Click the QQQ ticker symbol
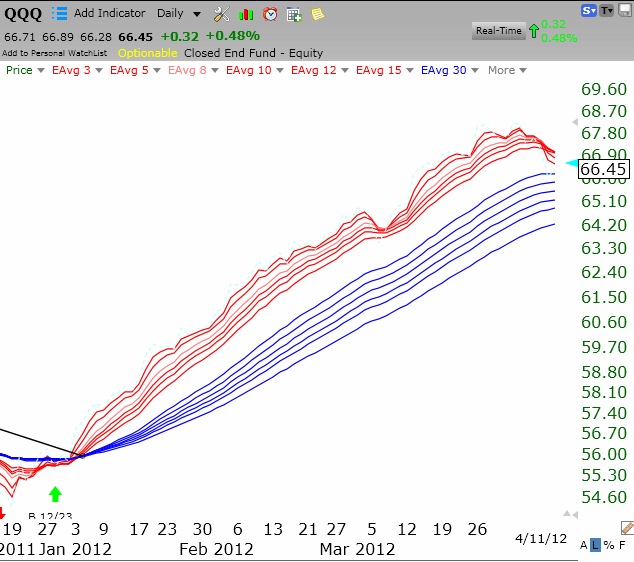Screen dimensions: 634x562 23,14
